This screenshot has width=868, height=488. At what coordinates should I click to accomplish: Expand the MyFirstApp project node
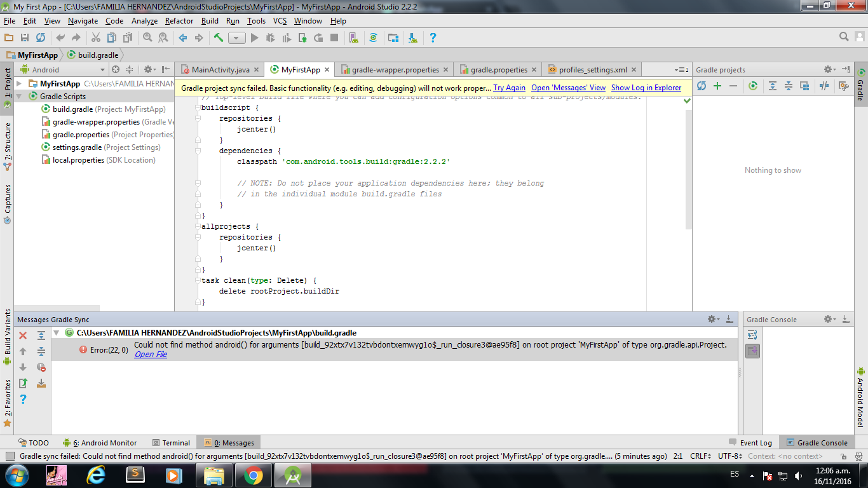pos(19,84)
